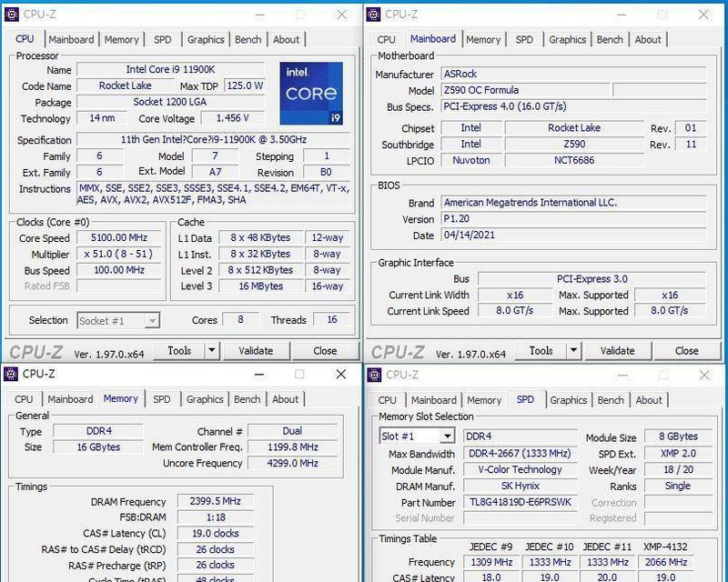This screenshot has height=582, width=728.
Task: Open Graphics tab in the Mainboard window
Action: [567, 39]
